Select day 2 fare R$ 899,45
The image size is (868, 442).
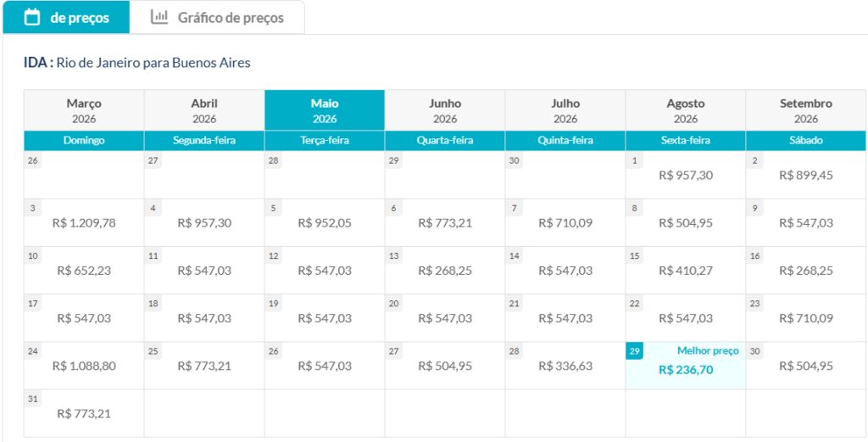coord(806,176)
